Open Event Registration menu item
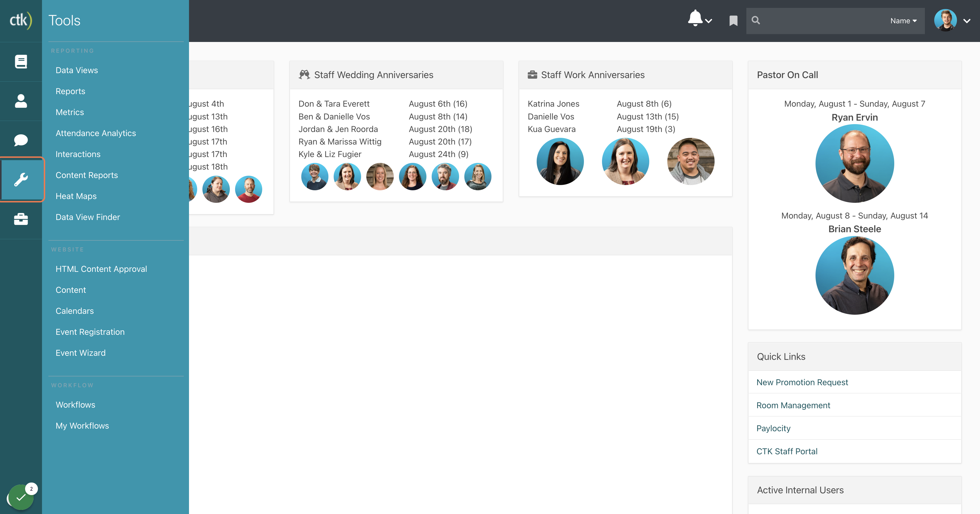 click(90, 332)
